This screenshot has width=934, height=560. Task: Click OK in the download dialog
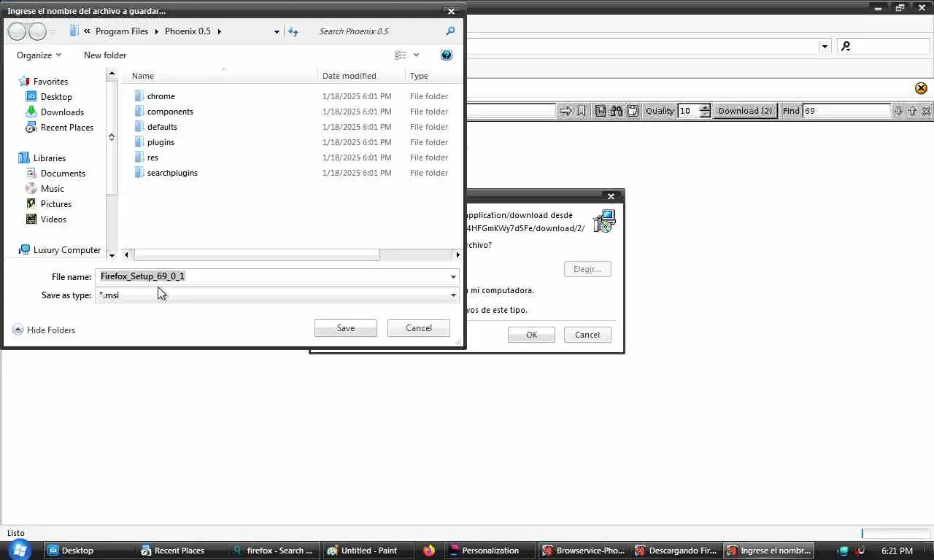[x=531, y=335]
